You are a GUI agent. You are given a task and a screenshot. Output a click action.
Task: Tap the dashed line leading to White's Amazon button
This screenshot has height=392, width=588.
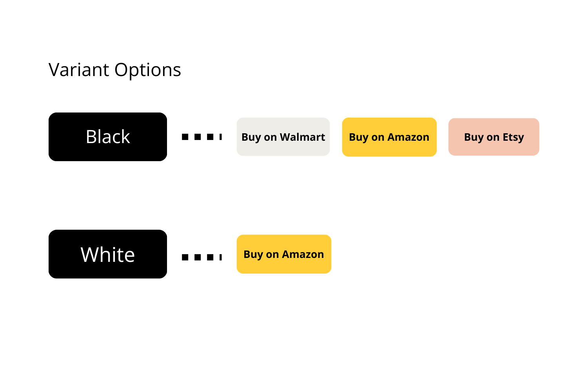(x=201, y=257)
